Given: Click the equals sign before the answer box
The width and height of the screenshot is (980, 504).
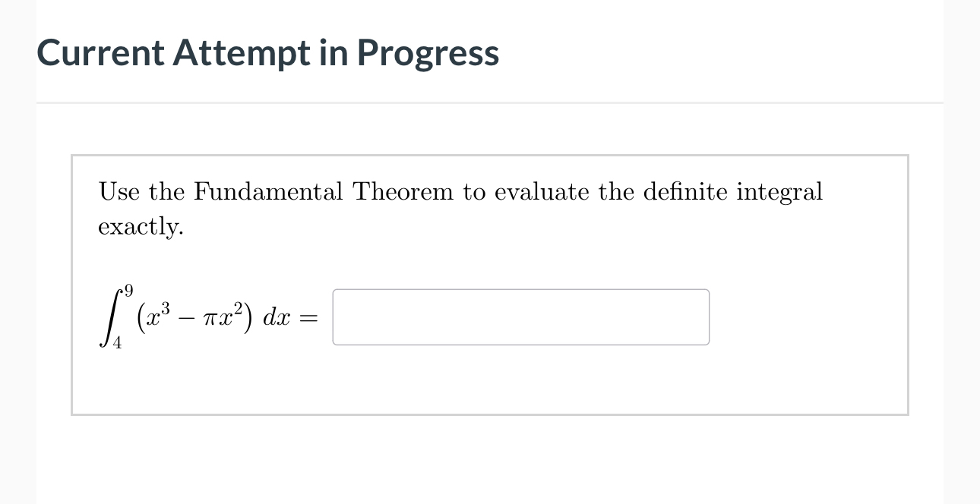Looking at the screenshot, I should (308, 317).
